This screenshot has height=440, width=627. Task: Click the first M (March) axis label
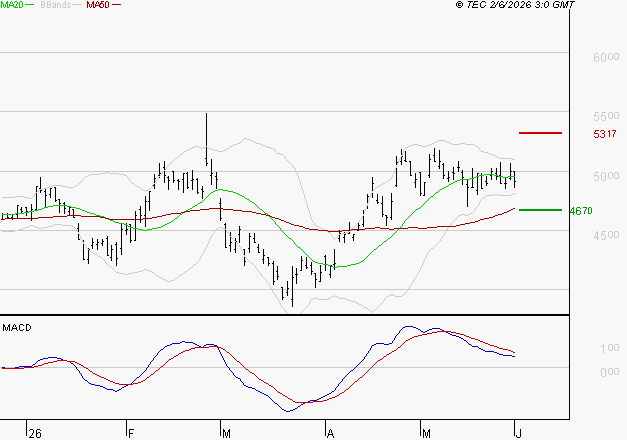(x=226, y=434)
